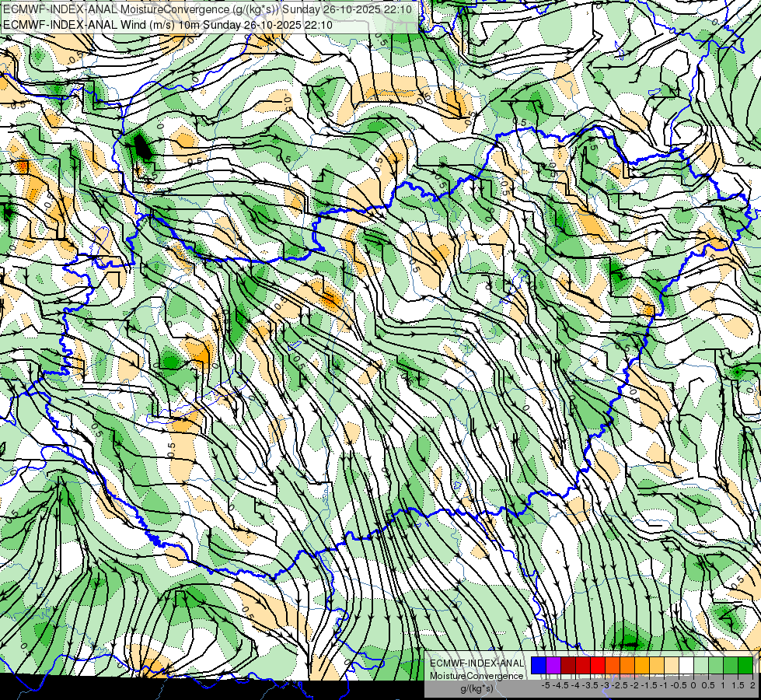This screenshot has height=700, width=761.
Task: Click the g/(kg*s) unit label in legend
Action: point(476,688)
